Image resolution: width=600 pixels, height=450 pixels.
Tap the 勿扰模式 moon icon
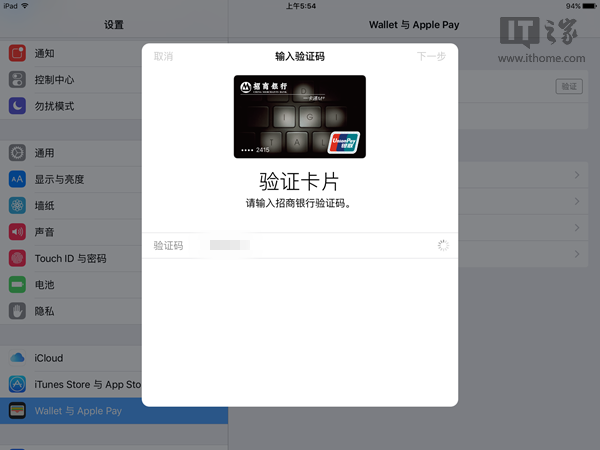pos(17,106)
